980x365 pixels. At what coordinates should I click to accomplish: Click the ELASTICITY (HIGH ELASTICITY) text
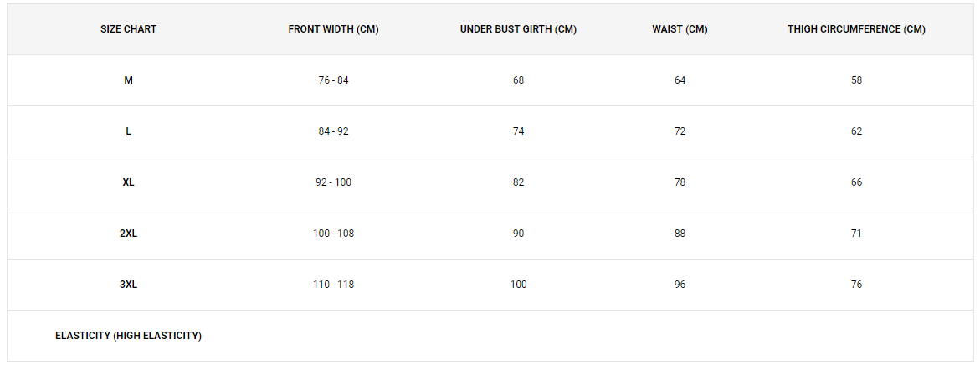point(128,336)
